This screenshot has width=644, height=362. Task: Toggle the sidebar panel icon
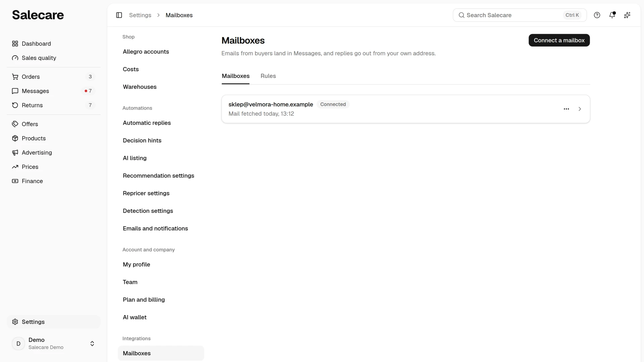coord(119,15)
